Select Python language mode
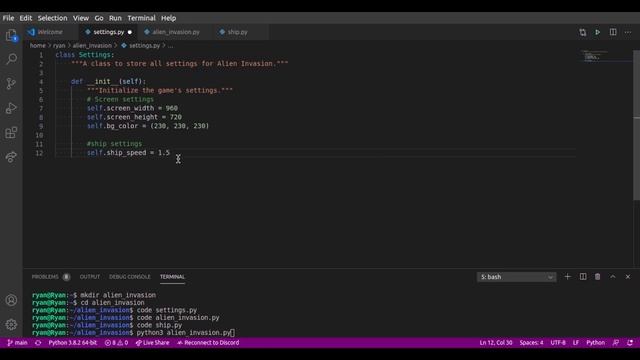 tap(596, 343)
